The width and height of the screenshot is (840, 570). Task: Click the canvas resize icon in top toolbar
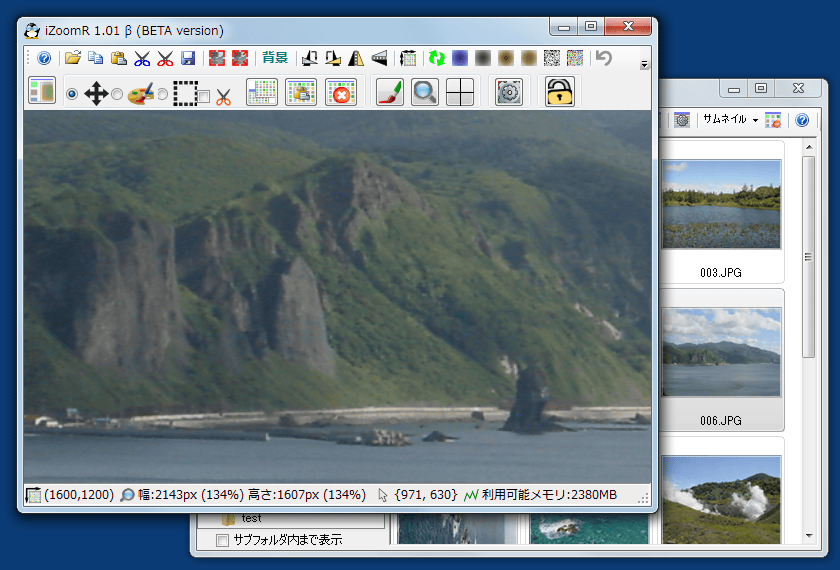408,58
